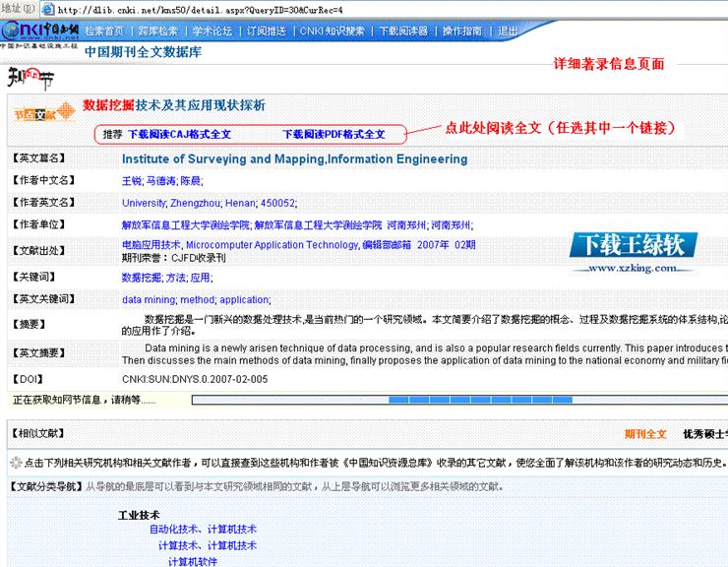Click the 中国期刊全文数据库 heading
The width and height of the screenshot is (728, 567).
click(x=143, y=52)
